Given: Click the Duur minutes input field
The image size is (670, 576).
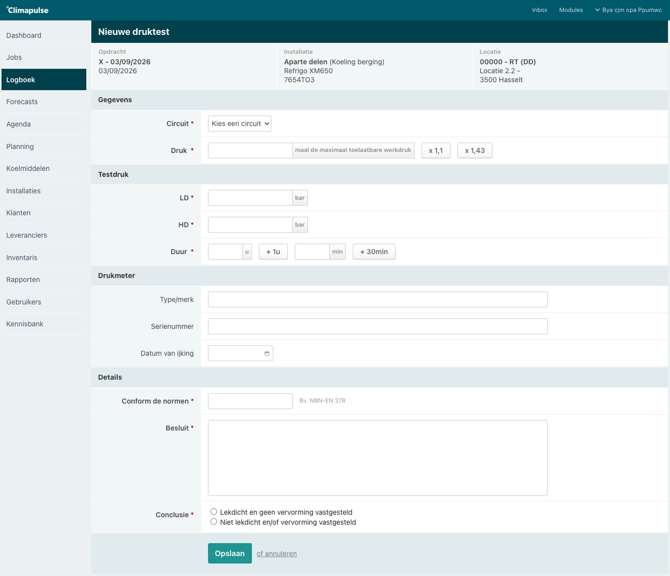Looking at the screenshot, I should pyautogui.click(x=312, y=252).
